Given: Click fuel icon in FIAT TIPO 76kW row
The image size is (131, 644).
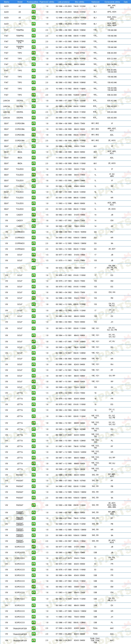Looking at the screenshot, I should pyautogui.click(x=34, y=59).
